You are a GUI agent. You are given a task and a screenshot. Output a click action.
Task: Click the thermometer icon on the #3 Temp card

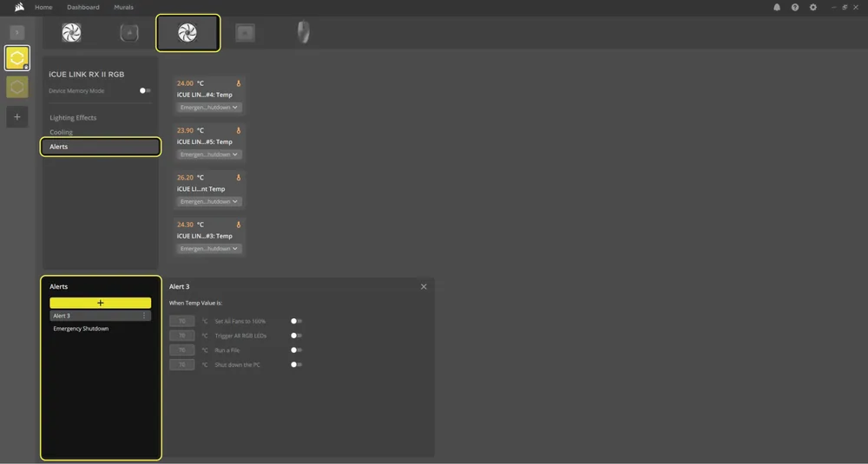click(239, 225)
